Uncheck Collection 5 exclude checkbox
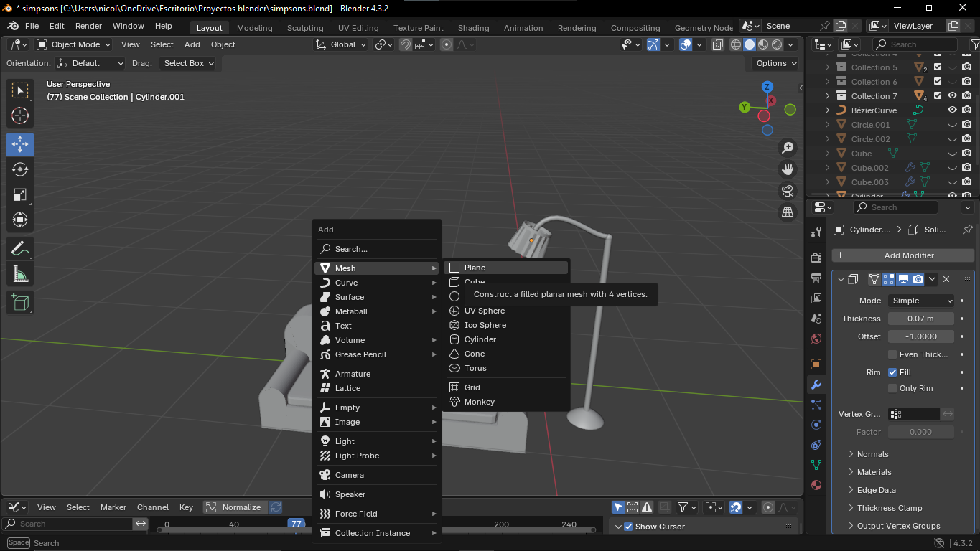The image size is (980, 551). (x=938, y=67)
